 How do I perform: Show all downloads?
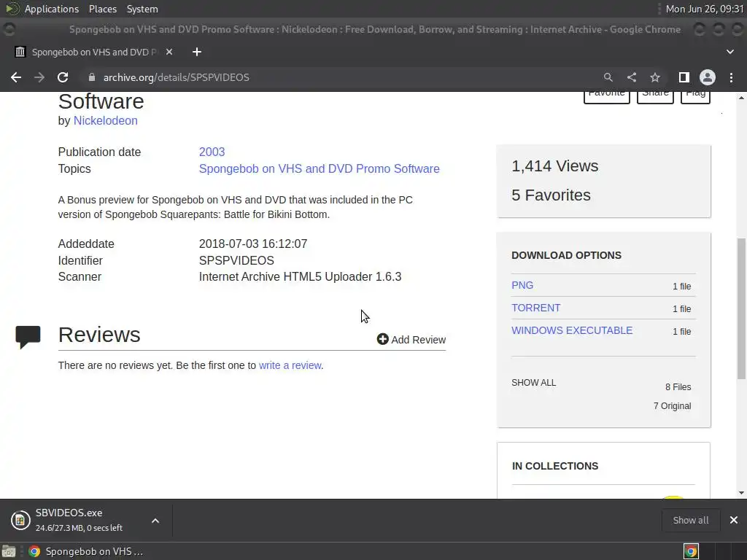click(x=690, y=520)
